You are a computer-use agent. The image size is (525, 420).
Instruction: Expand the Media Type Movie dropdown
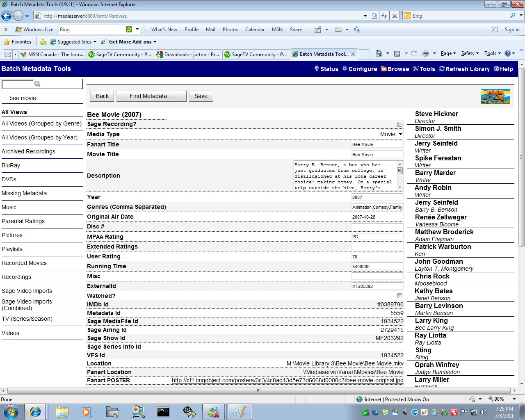[x=391, y=134]
